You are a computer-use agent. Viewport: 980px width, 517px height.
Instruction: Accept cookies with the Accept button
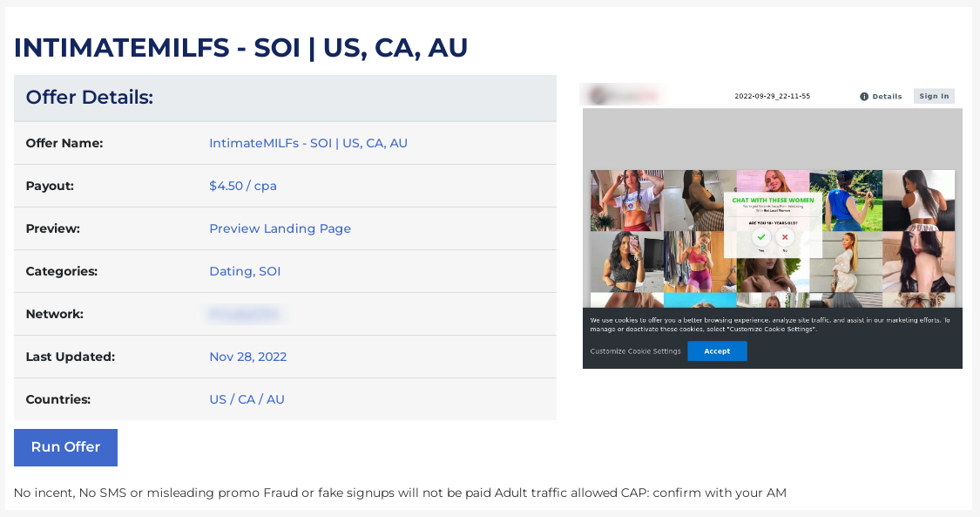click(717, 351)
